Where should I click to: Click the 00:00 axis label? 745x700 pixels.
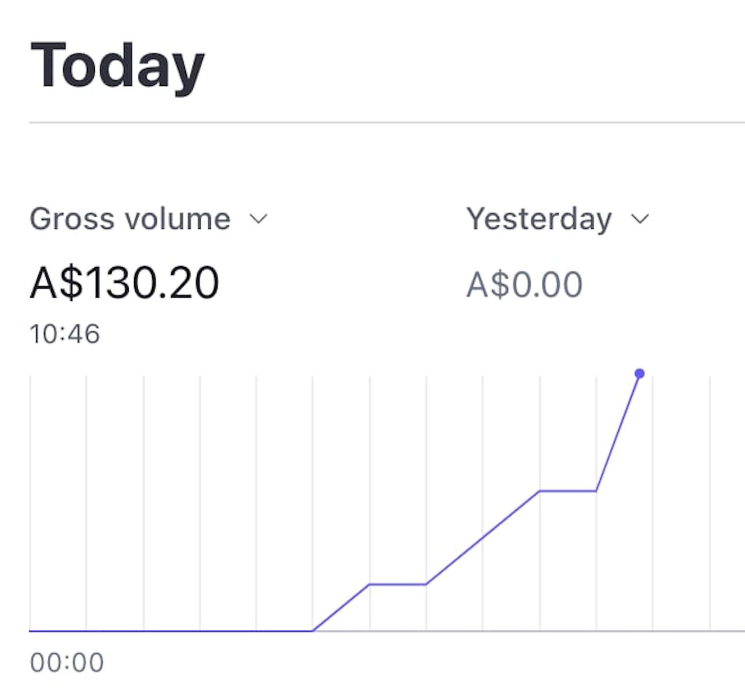[67, 663]
